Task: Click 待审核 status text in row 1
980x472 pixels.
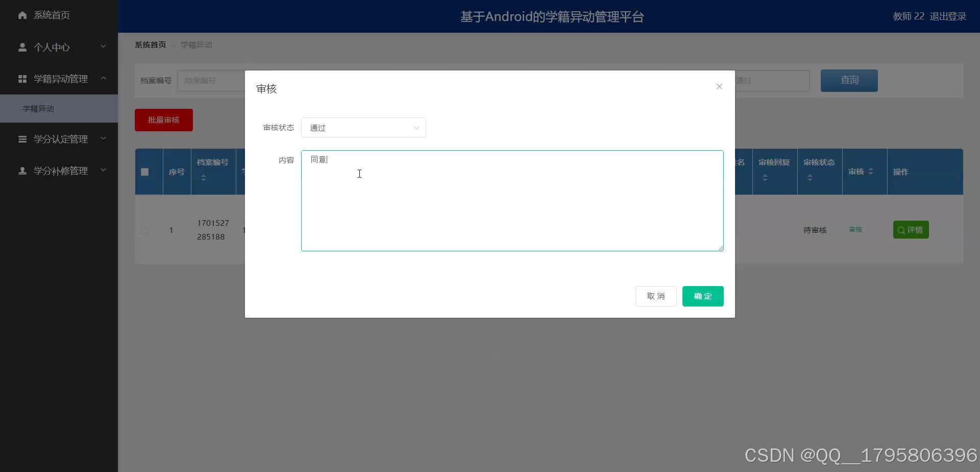Action: coord(815,230)
